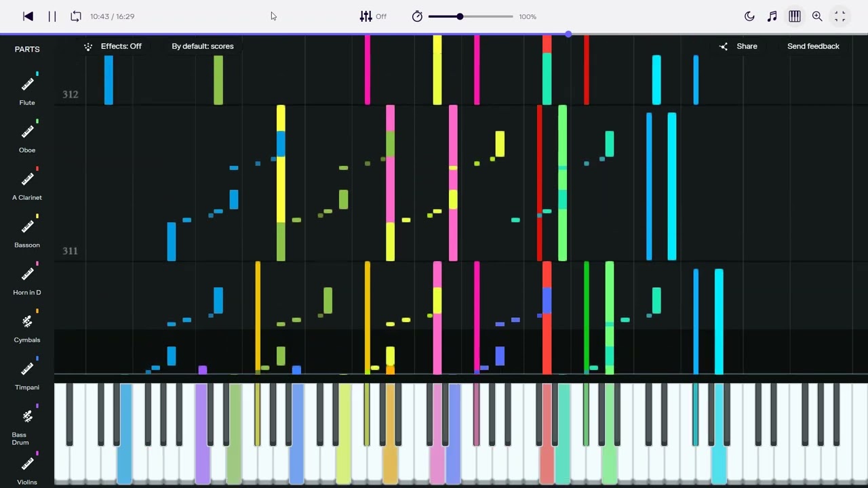The height and width of the screenshot is (488, 868).
Task: Jump to measure 312 marker
Action: click(x=71, y=94)
